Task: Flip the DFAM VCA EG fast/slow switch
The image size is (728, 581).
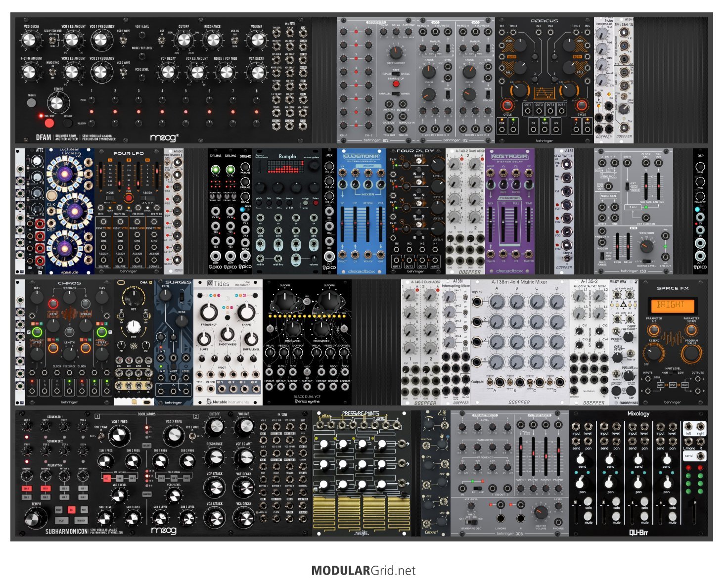Action: click(235, 40)
